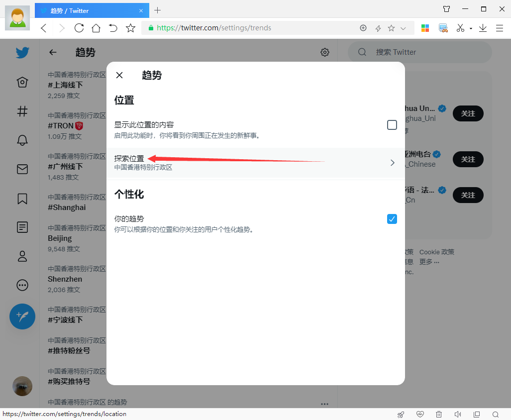
Task: Open the dropdown arrow beside scissors
Action: tap(471, 29)
